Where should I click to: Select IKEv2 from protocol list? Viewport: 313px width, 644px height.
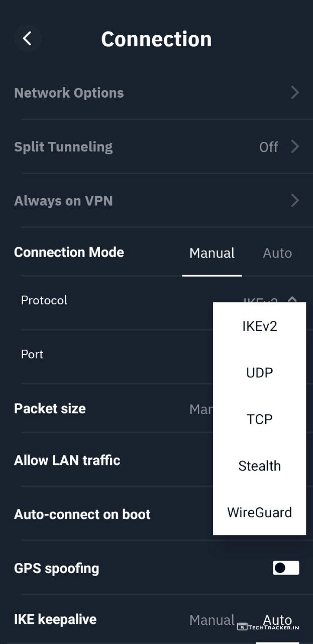pos(259,327)
